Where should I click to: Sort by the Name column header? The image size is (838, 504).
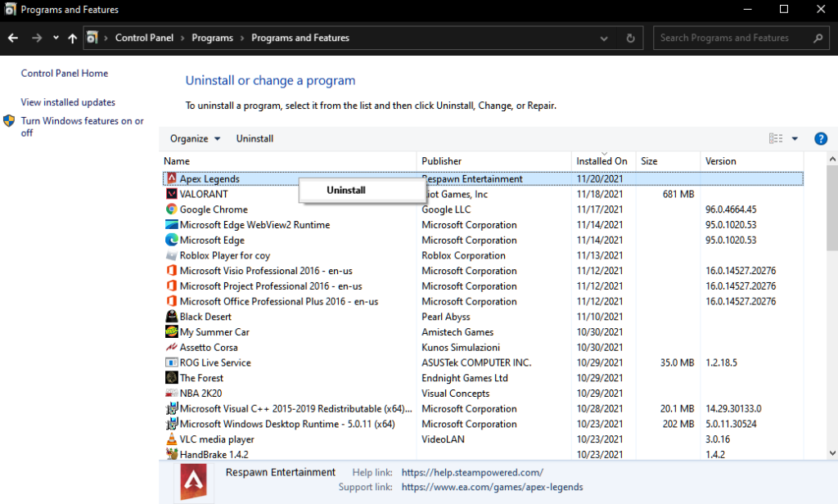coord(289,161)
